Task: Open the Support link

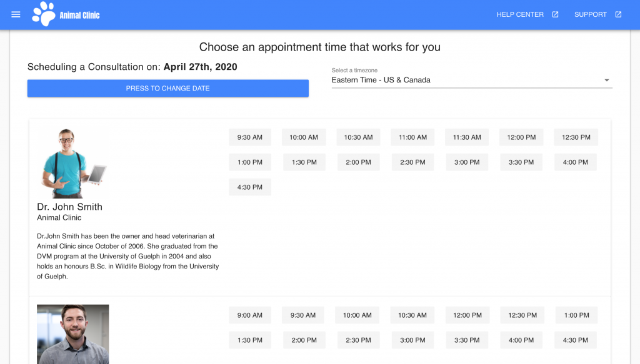Action: point(591,14)
